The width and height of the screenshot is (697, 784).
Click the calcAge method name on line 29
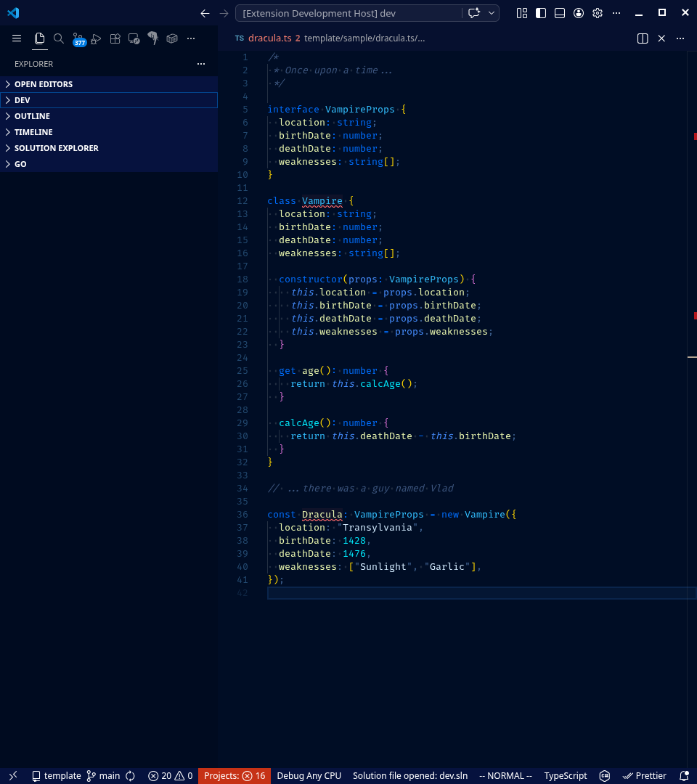299,422
